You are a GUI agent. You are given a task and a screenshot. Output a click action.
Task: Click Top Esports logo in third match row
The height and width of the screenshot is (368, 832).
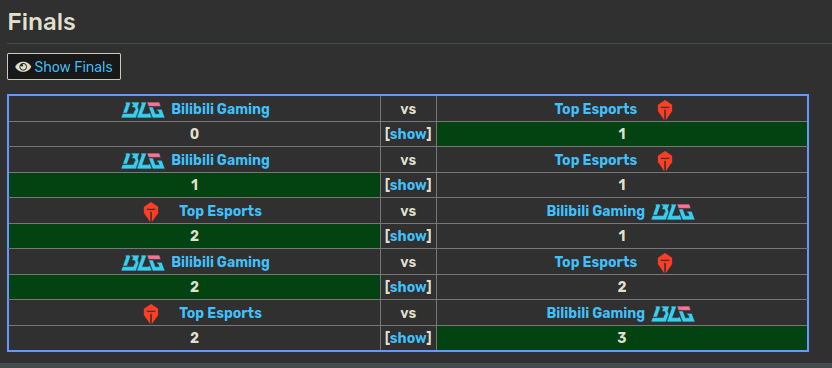[151, 212]
